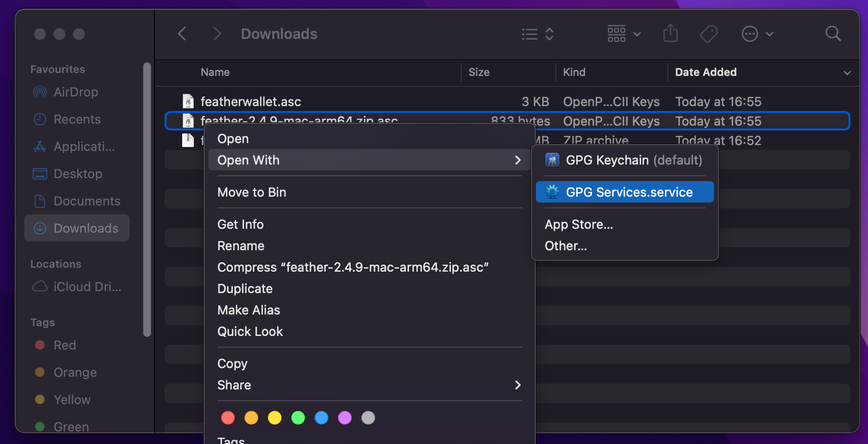Open the ellipsis action menu
The image size is (868, 444).
750,34
